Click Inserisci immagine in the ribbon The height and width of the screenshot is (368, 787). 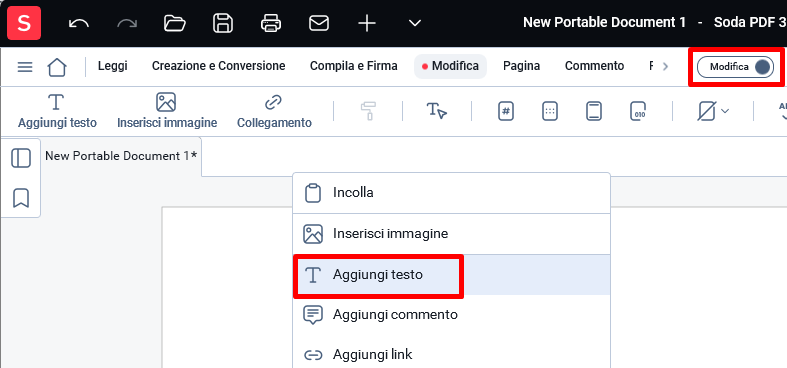tap(167, 111)
